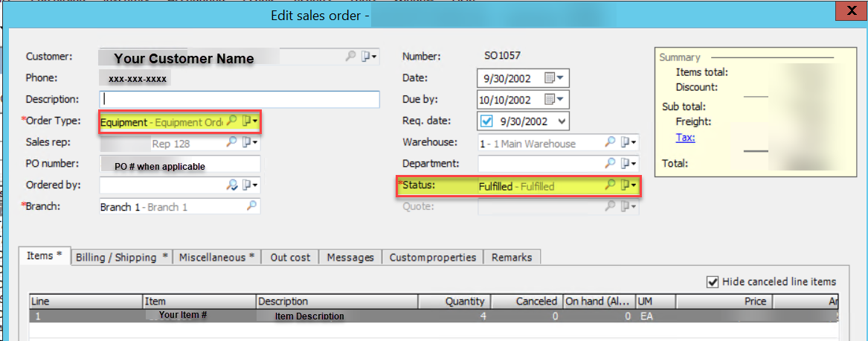The image size is (868, 341).
Task: Click the Warehouse search magnifier icon
Action: [x=610, y=142]
